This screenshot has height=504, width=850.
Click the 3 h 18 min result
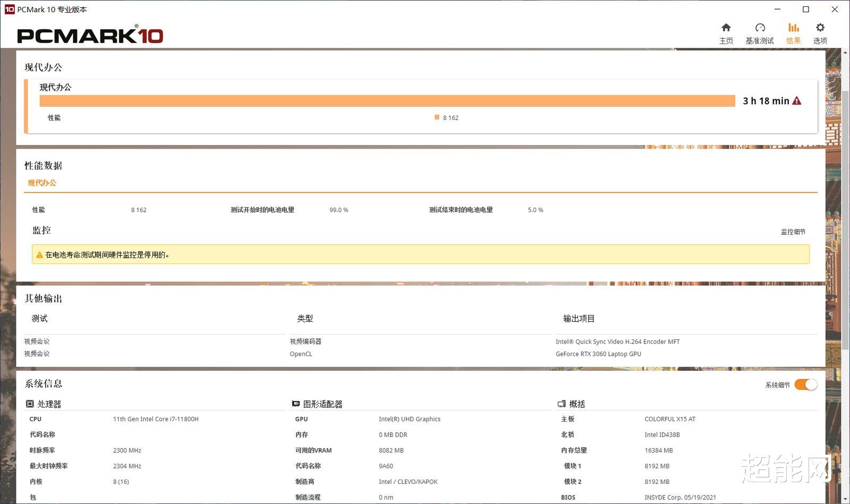click(x=766, y=101)
